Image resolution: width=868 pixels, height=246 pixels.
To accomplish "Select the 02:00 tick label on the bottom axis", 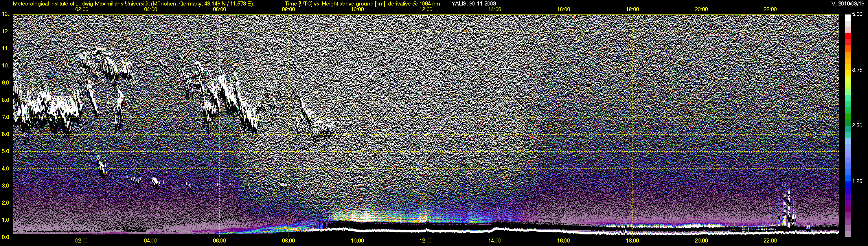I will pos(82,241).
